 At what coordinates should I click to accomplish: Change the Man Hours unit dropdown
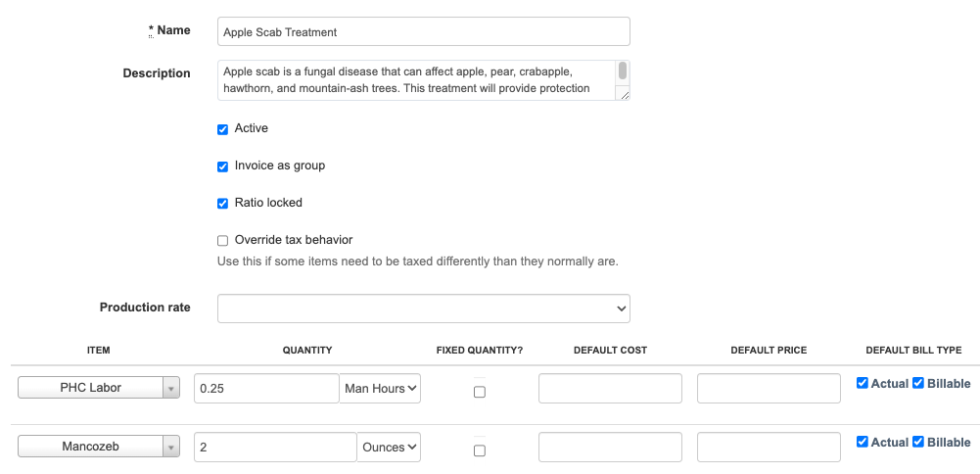click(381, 389)
